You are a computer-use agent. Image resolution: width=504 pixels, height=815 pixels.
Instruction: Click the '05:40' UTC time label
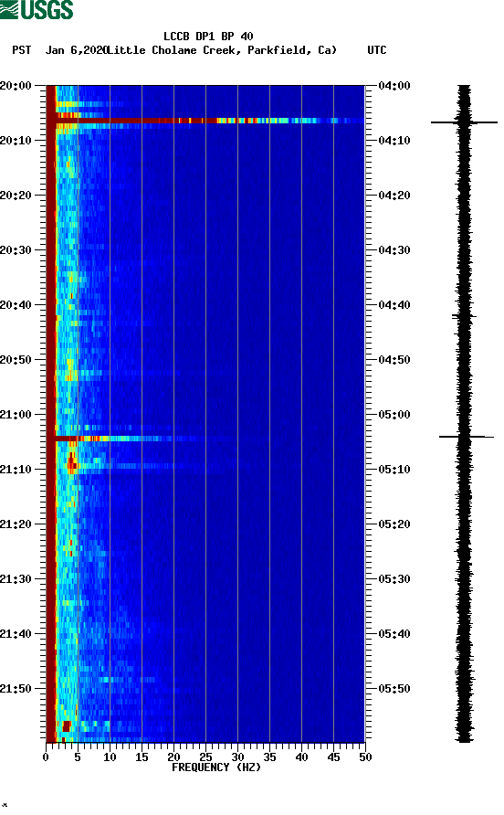394,634
